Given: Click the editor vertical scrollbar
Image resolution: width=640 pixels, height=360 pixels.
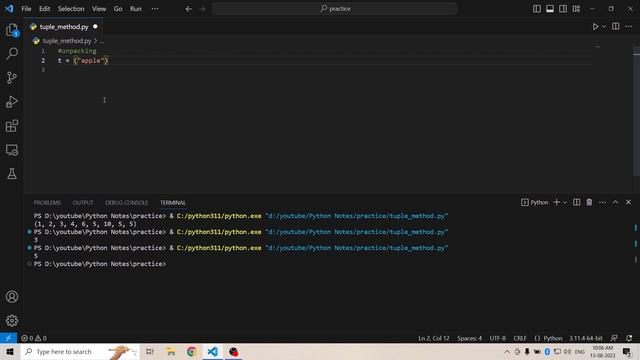Looking at the screenshot, I should point(636,112).
